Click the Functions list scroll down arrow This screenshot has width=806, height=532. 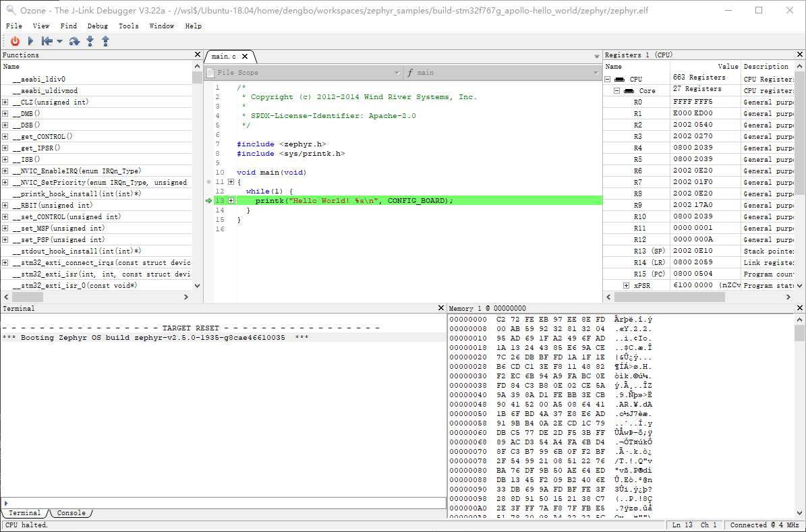[198, 285]
